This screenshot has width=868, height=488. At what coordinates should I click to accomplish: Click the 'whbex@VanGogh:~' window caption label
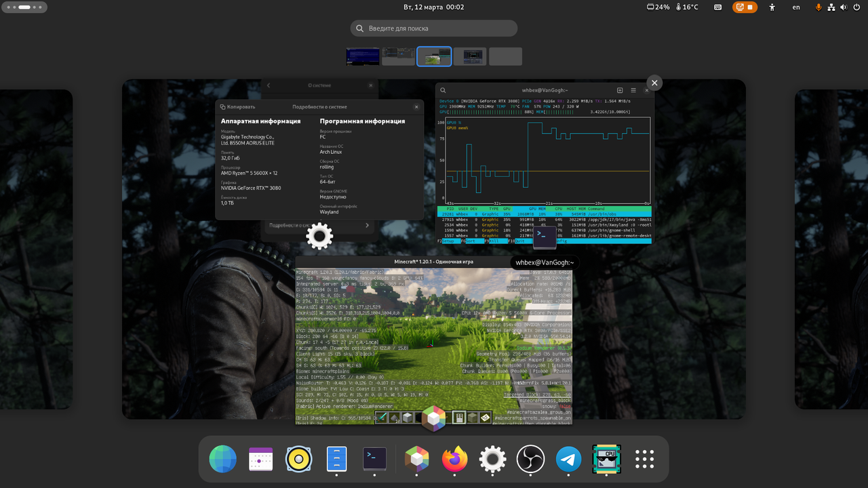pos(545,262)
